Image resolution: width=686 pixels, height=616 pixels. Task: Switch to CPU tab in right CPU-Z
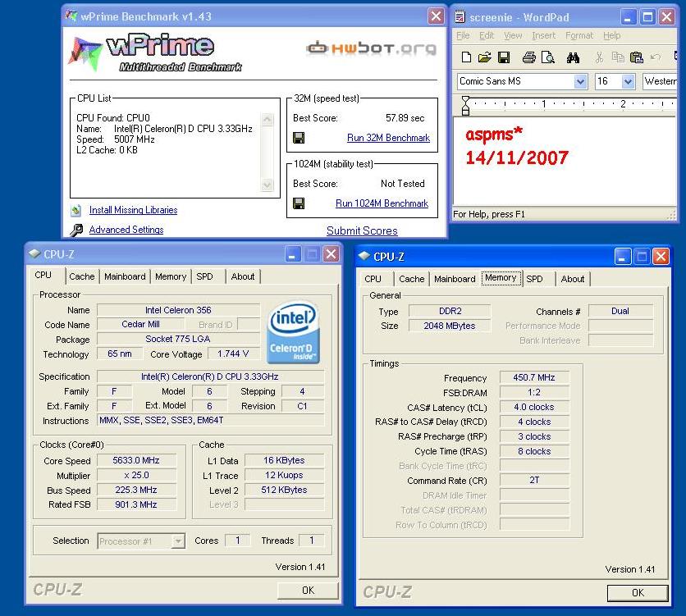pyautogui.click(x=373, y=279)
